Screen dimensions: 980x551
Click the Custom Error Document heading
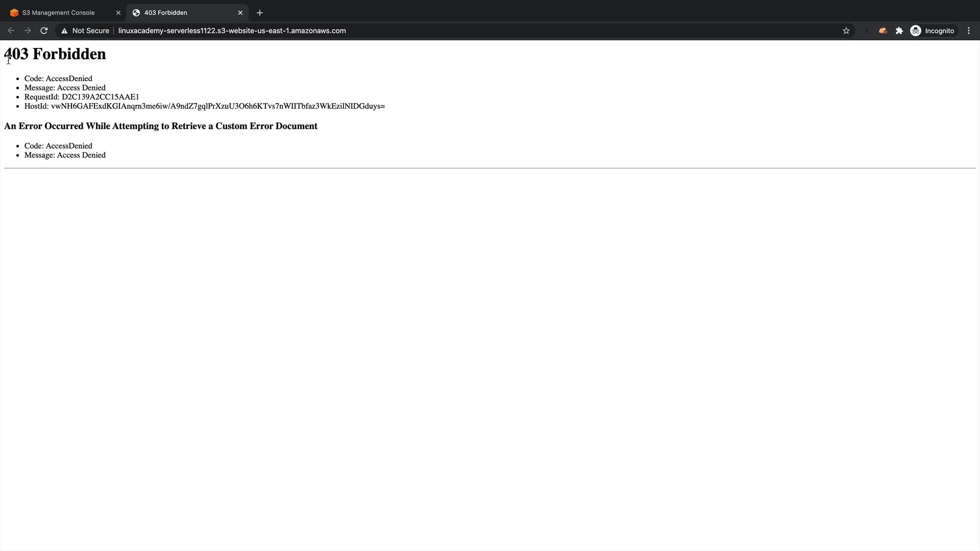pyautogui.click(x=161, y=126)
